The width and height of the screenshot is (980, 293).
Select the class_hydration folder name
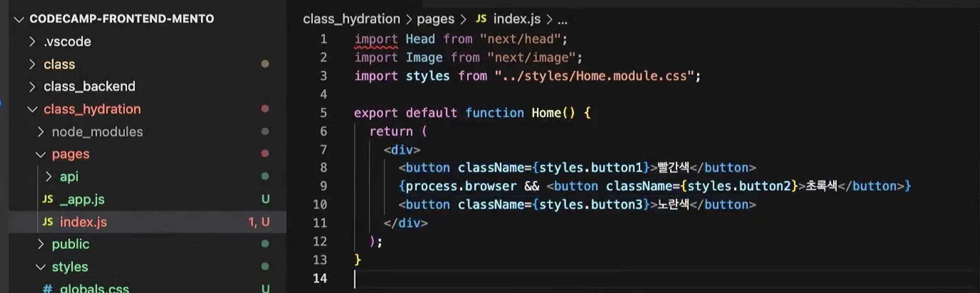coord(92,109)
